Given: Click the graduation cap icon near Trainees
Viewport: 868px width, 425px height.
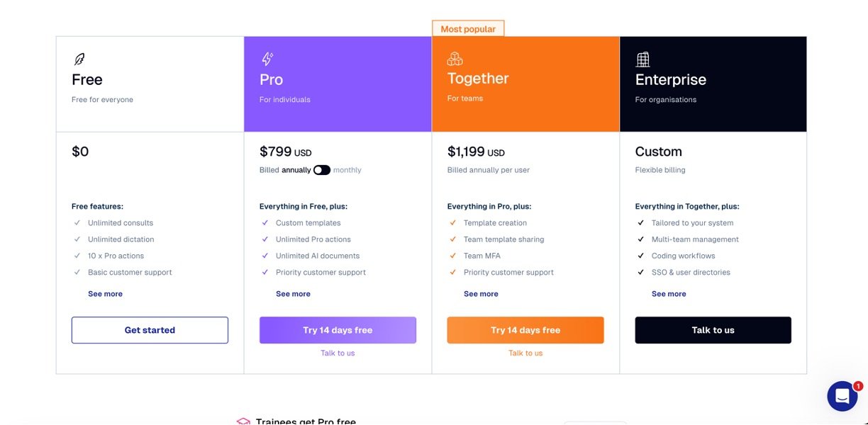Looking at the screenshot, I should pos(243,421).
